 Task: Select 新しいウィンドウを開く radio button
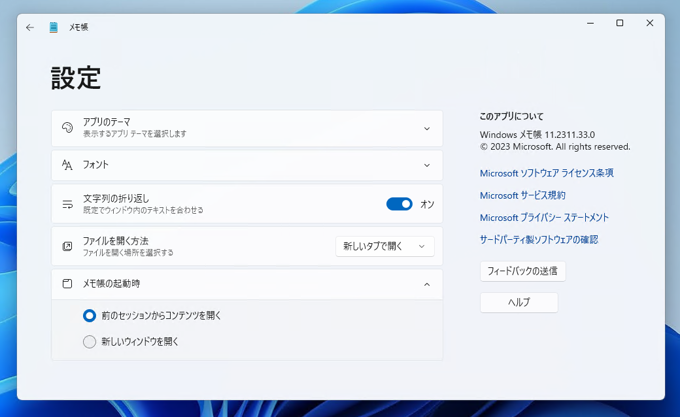(89, 342)
